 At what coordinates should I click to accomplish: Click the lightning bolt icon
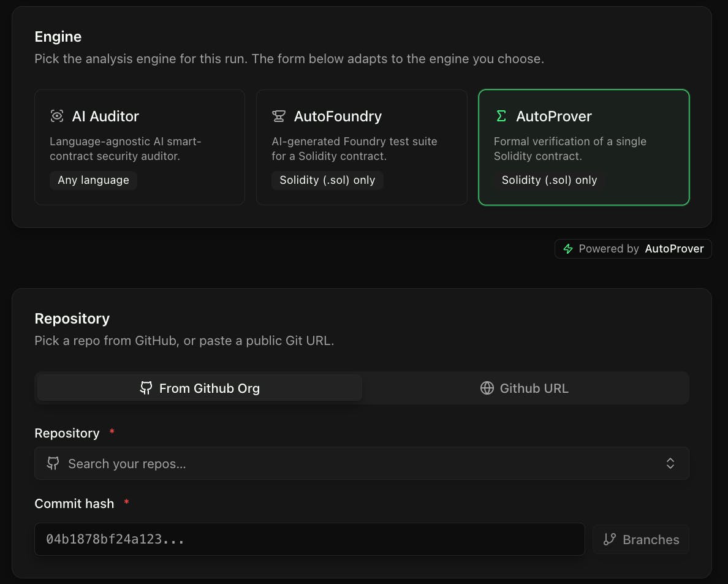coord(568,249)
